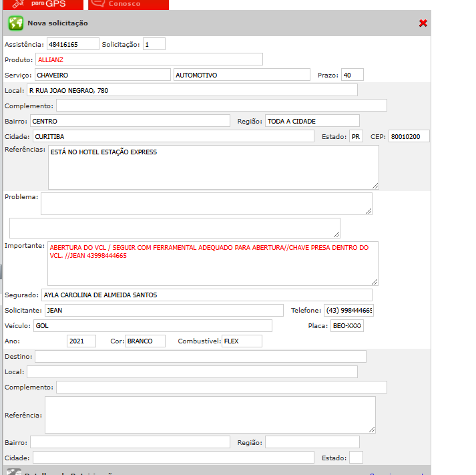This screenshot has height=475, width=476.
Task: Click the Segurado name field
Action: point(206,295)
